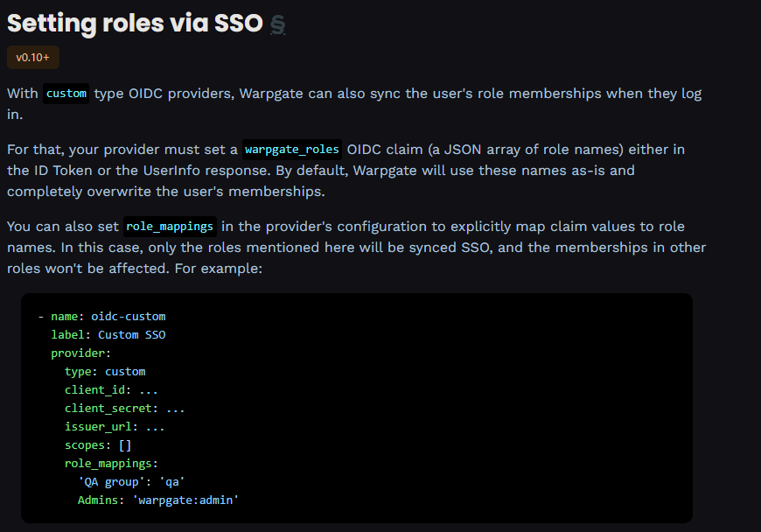Click the § anchor link beside the heading
Image resolution: width=761 pixels, height=532 pixels.
pyautogui.click(x=277, y=24)
